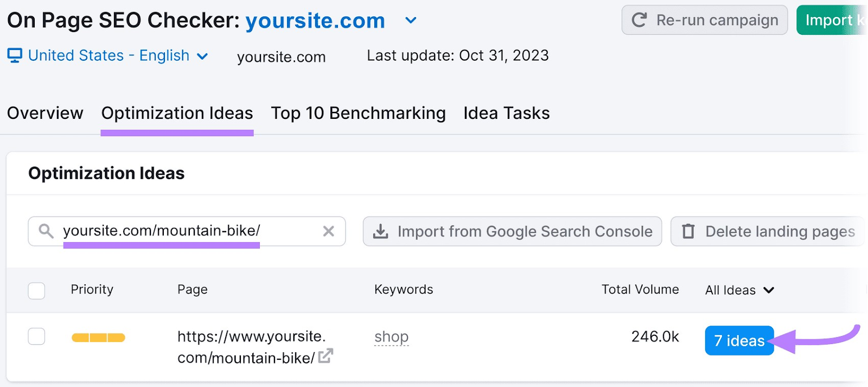Viewport: 868px width, 387px height.
Task: Select the Idea Tasks tab
Action: coord(506,113)
